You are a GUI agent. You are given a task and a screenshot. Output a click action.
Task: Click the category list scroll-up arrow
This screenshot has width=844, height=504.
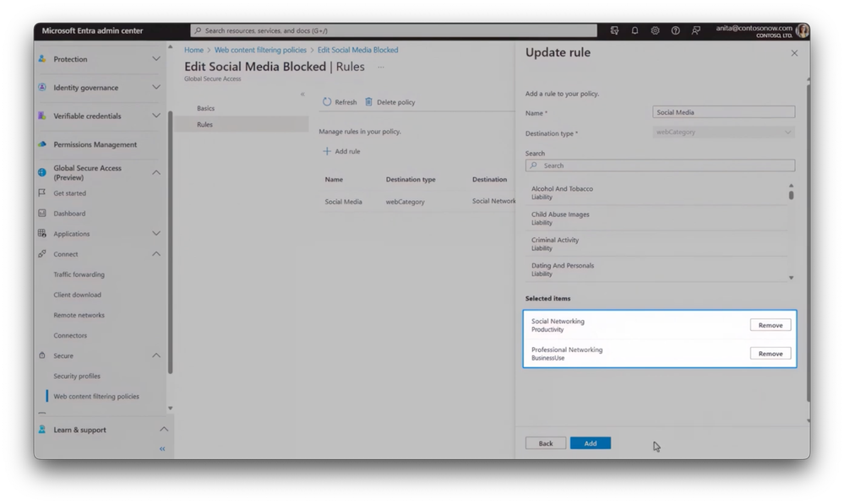point(792,185)
